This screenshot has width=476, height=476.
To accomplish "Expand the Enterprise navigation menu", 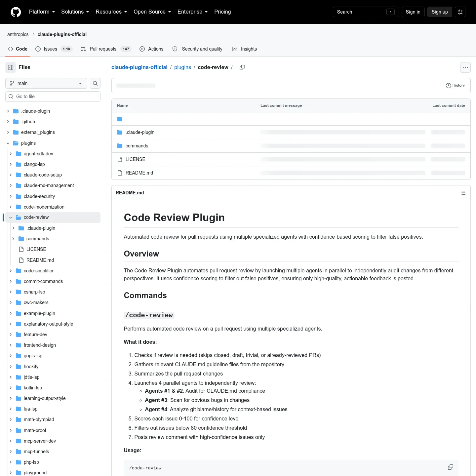I will pos(192,12).
